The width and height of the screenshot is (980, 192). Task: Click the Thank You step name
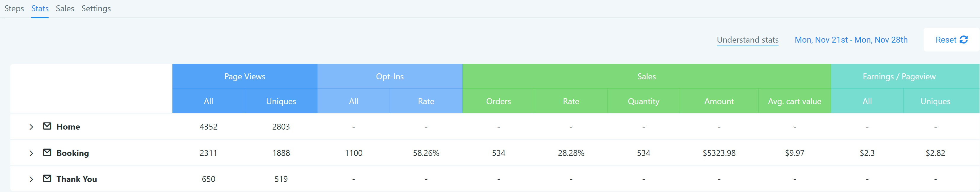(76, 179)
